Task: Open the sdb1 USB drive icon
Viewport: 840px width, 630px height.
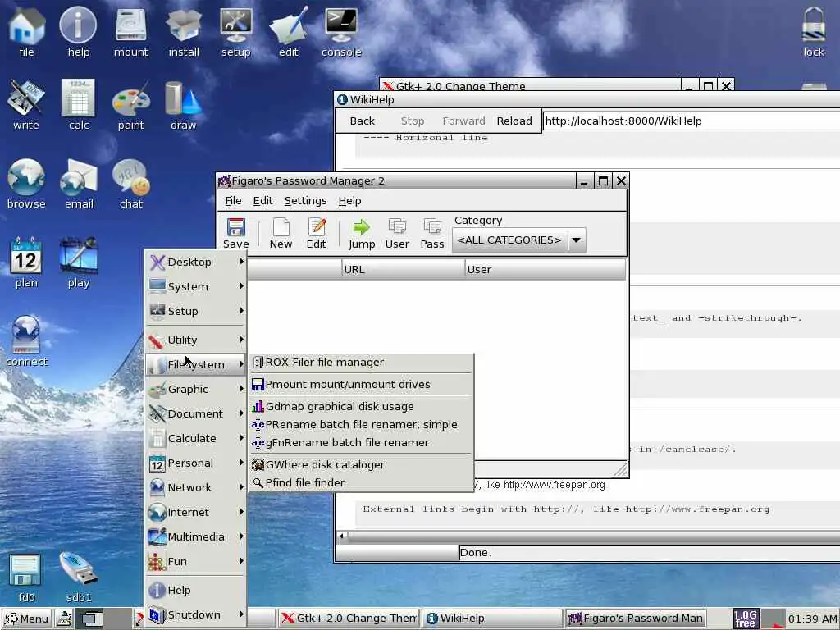Action: point(78,577)
